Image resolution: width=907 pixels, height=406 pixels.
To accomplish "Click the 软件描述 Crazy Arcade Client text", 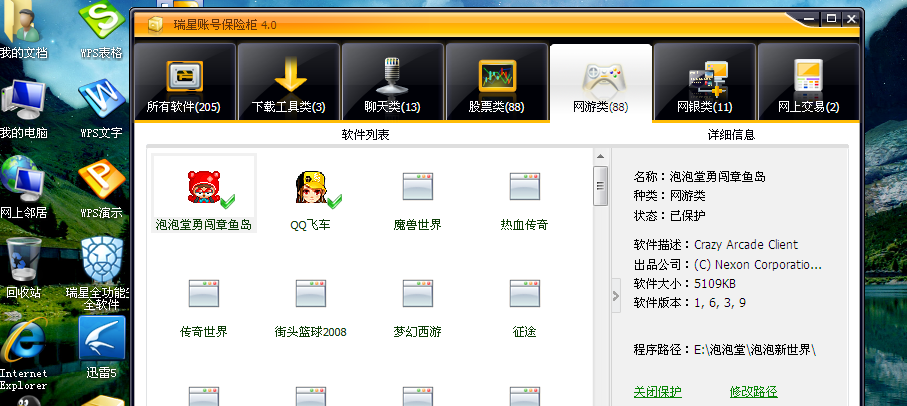I will (x=716, y=245).
